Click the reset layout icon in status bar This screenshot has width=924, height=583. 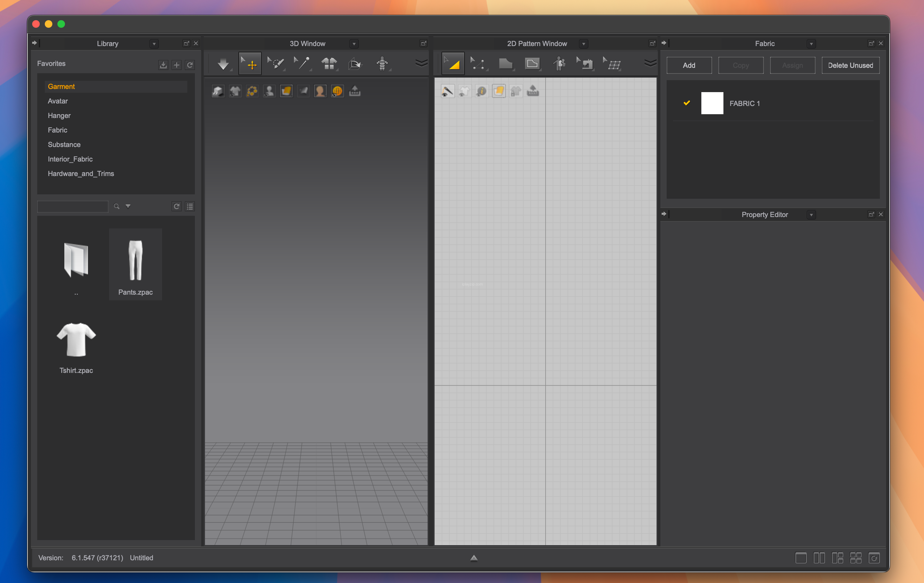[874, 558]
